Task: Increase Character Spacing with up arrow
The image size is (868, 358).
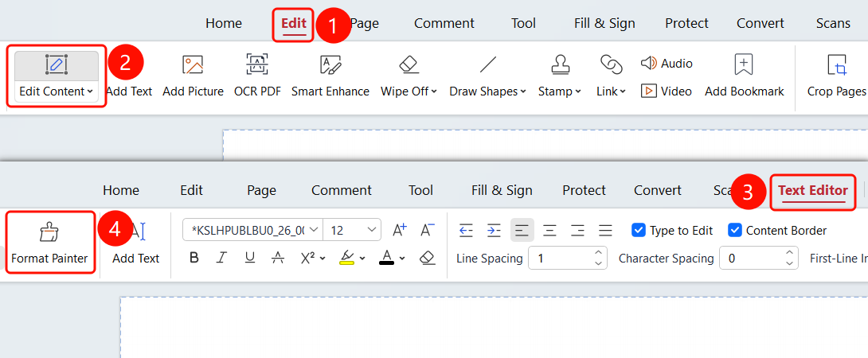Action: [x=789, y=253]
